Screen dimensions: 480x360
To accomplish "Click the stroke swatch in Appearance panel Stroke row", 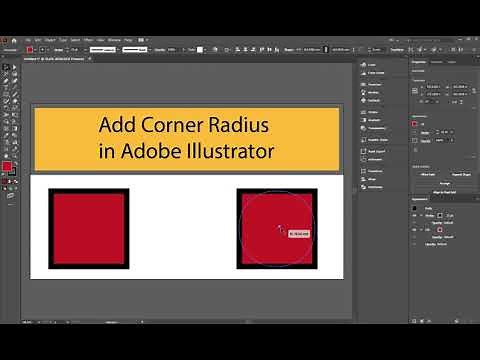I will 440,216.
